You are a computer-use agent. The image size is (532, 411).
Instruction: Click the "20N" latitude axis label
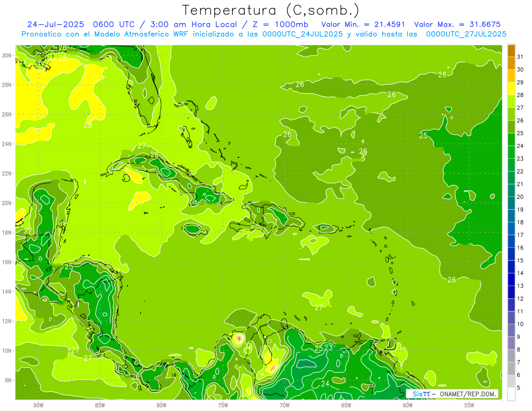7,203
